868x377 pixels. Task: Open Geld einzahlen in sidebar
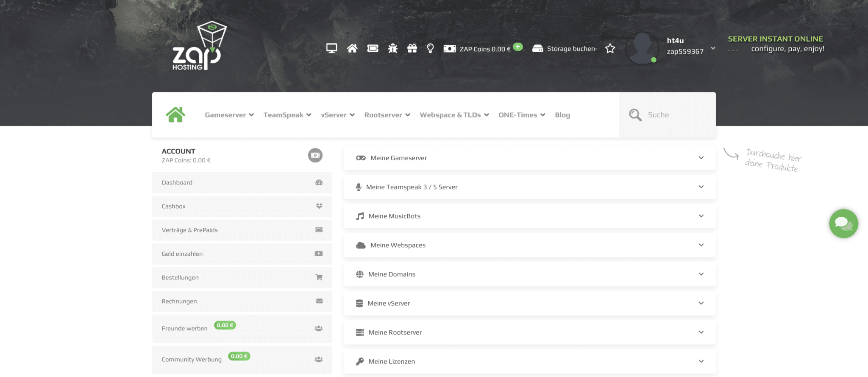242,254
